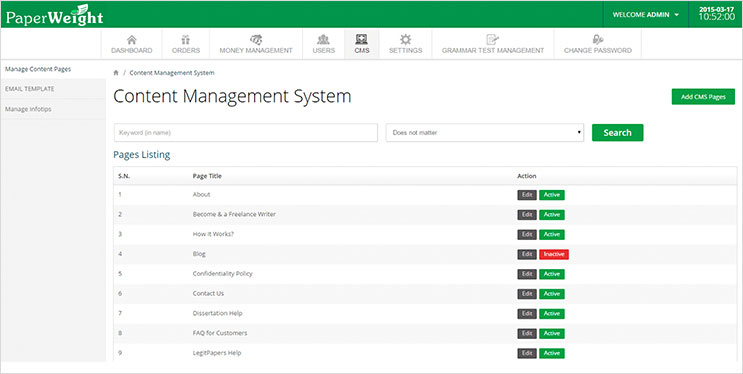Open the 'Does not matter' status dropdown
Screen dimensions: 743x374
485,133
